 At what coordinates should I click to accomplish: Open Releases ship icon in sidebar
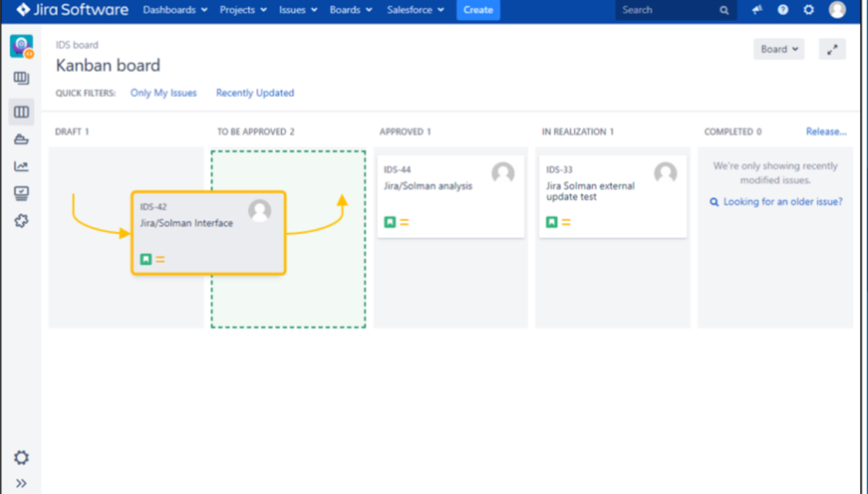21,139
